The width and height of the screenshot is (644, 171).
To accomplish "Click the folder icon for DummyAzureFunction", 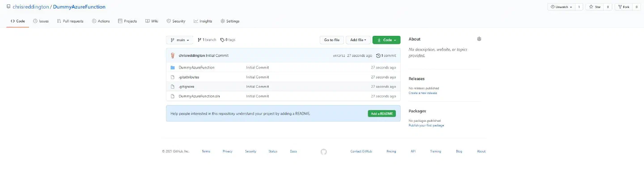I will 173,68.
